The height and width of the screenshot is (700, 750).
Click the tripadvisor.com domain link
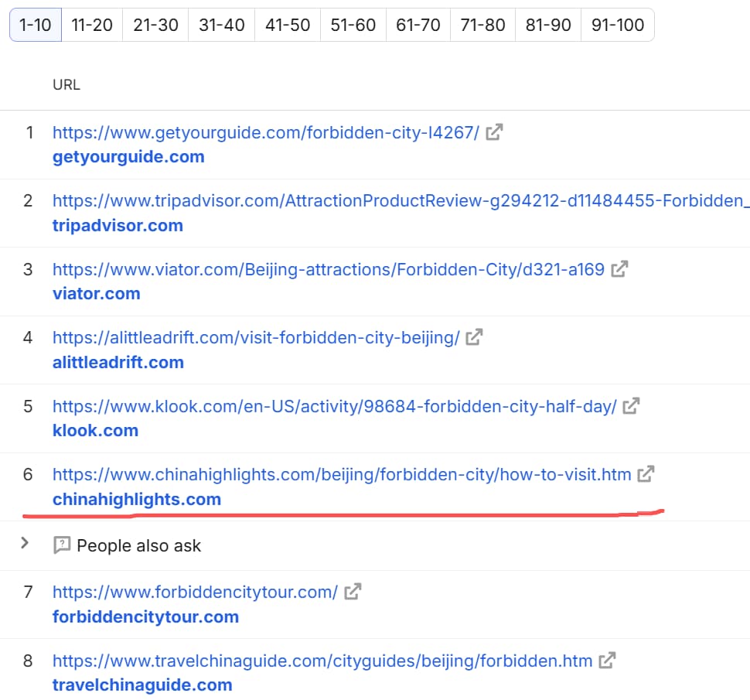(118, 225)
